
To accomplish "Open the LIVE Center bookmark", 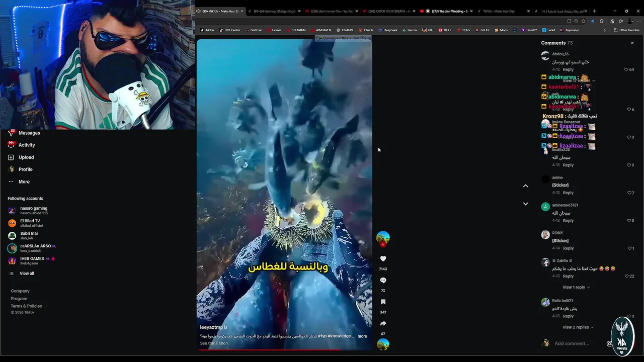I will 229,30.
